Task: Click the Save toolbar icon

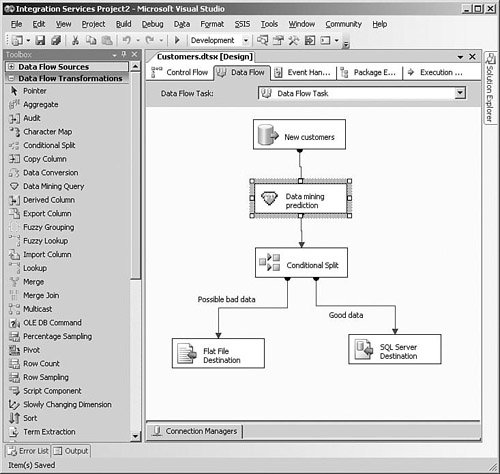Action: [x=40, y=40]
